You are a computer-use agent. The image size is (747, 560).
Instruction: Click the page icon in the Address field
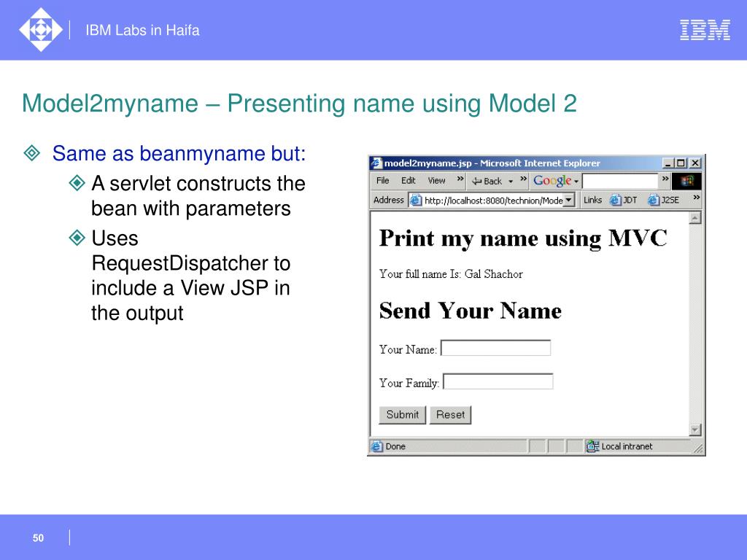point(416,201)
